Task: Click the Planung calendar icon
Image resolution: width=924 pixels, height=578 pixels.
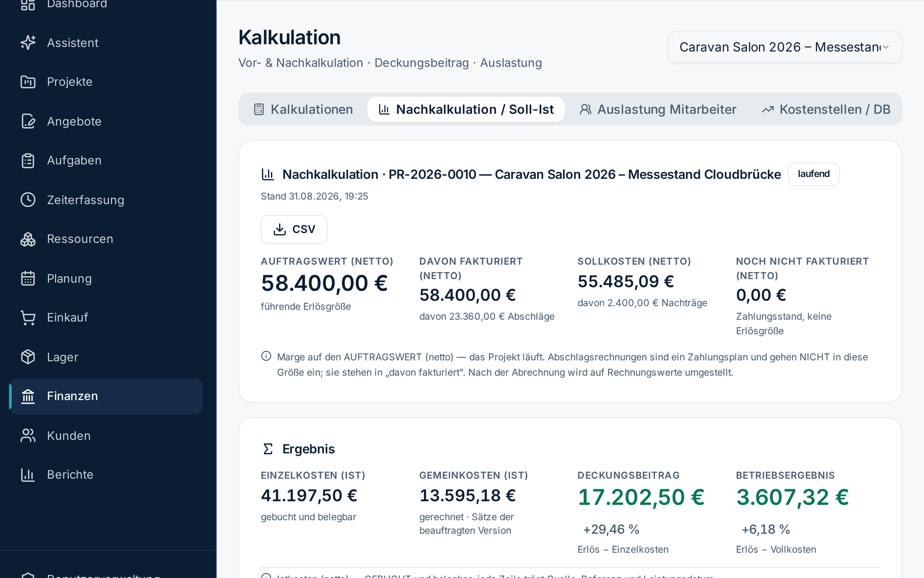Action: 28,278
